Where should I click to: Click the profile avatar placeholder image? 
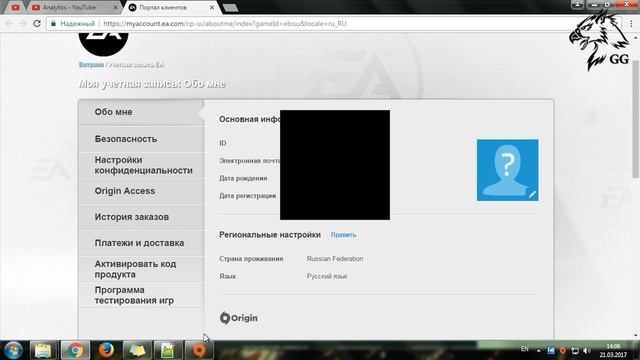507,170
